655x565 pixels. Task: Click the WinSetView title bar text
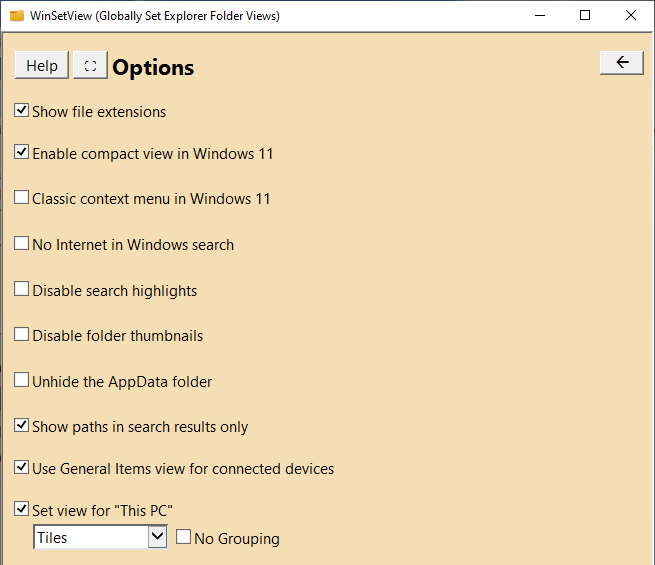click(155, 16)
